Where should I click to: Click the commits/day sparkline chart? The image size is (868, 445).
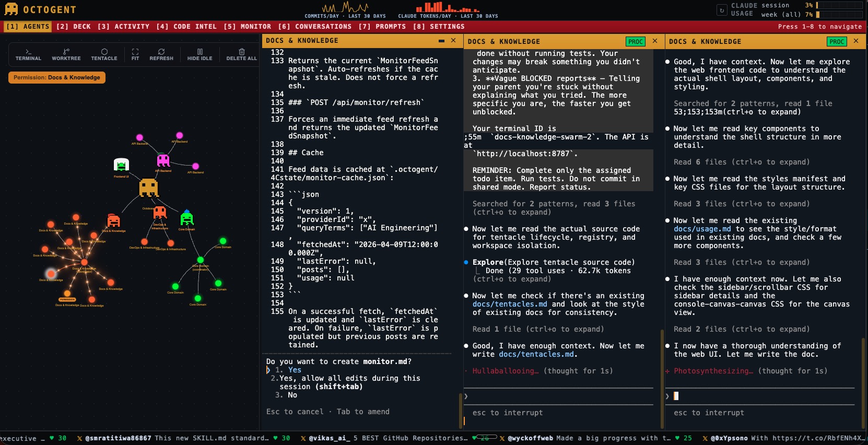(345, 7)
